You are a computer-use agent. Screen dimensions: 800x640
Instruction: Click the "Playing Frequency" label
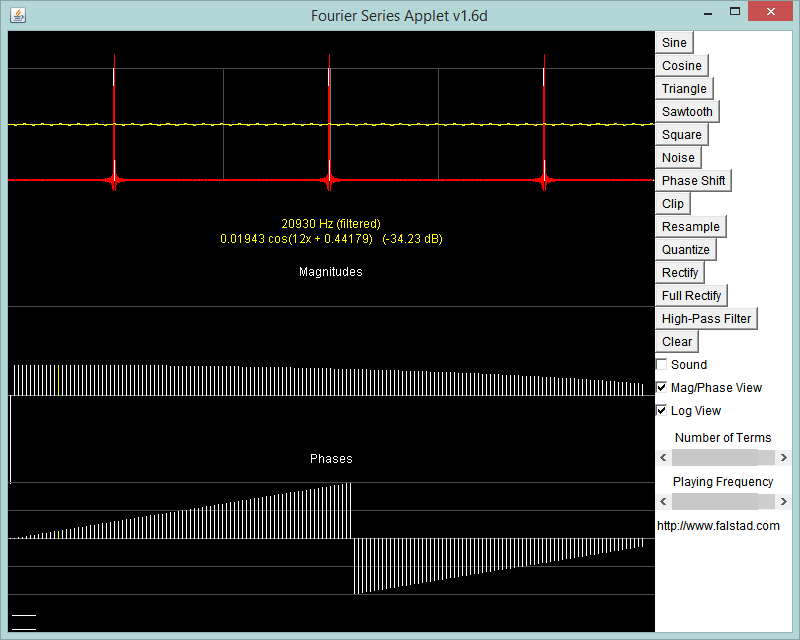click(723, 481)
